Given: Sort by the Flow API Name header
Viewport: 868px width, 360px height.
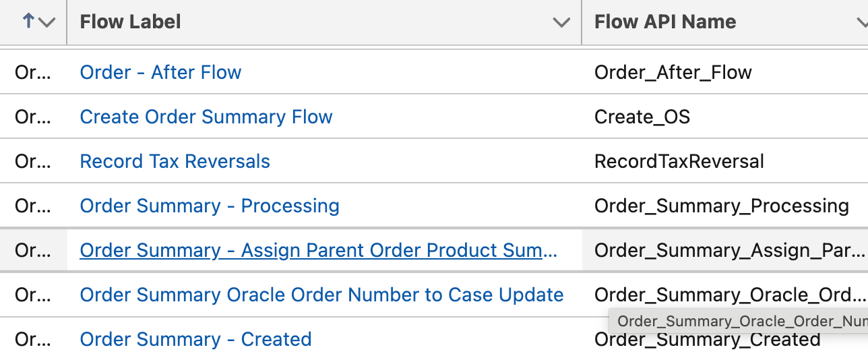Looking at the screenshot, I should 664,22.
